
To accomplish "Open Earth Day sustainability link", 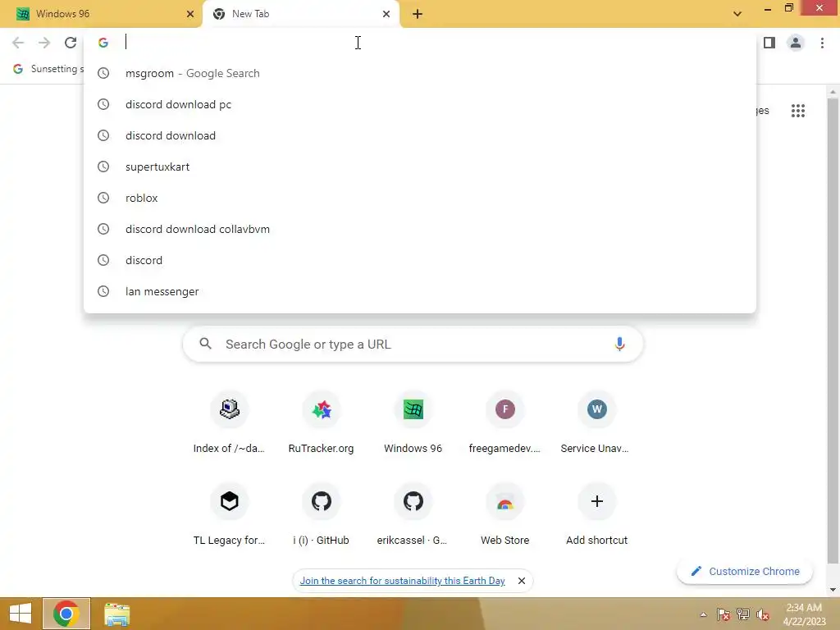I will point(402,581).
